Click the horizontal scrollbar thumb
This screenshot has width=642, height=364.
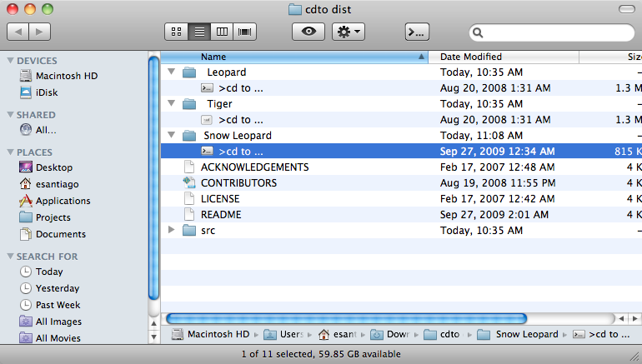coord(346,318)
